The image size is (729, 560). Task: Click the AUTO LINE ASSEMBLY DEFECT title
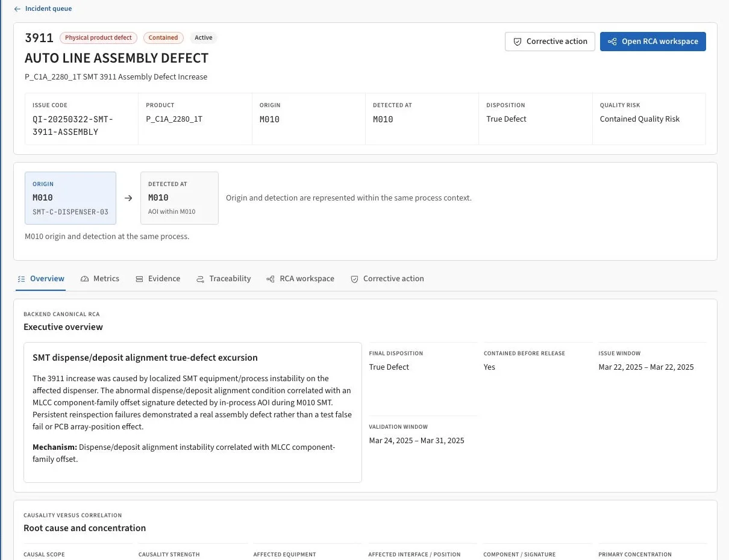tap(116, 58)
